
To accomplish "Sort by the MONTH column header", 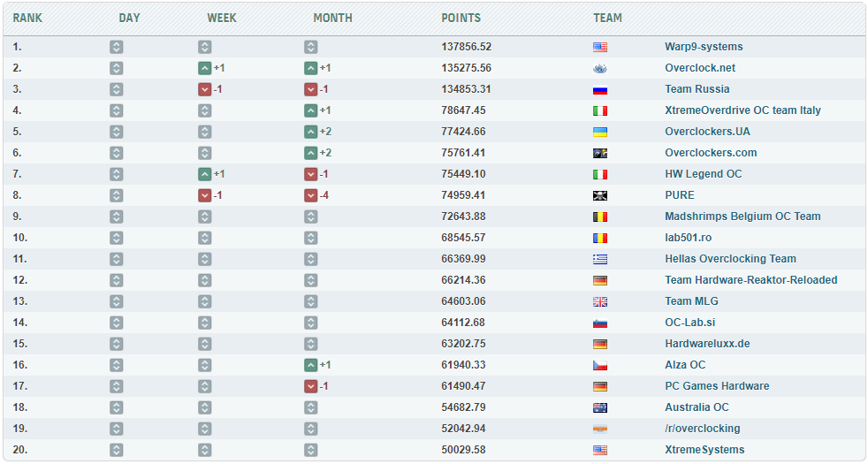I will point(332,18).
